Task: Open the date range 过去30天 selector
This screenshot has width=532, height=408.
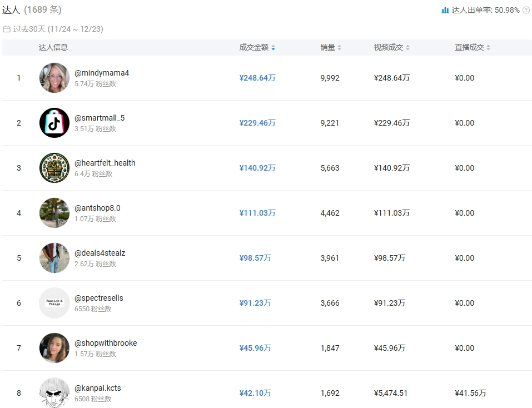Action: [x=58, y=29]
